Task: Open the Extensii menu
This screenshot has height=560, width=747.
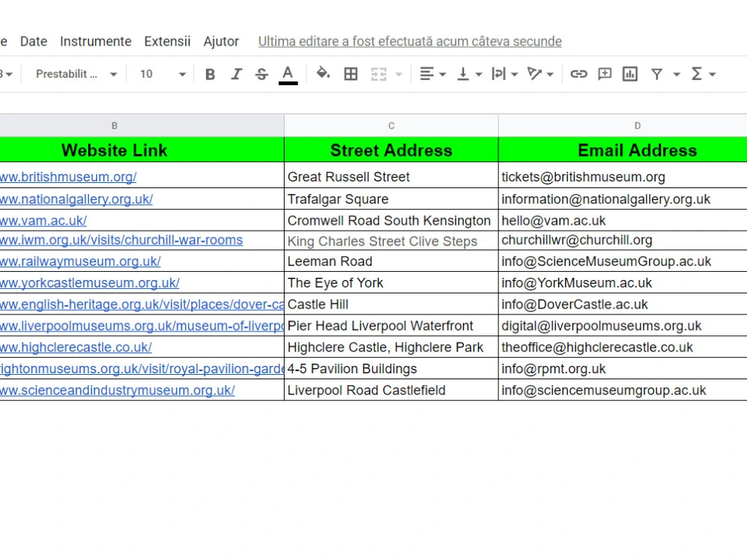Action: 167,41
